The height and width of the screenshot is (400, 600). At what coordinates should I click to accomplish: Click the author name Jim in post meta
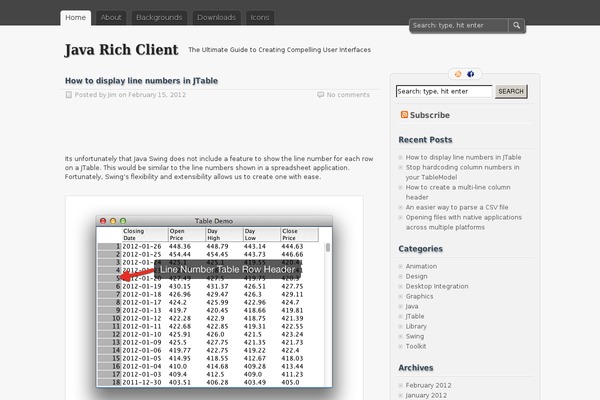[112, 95]
